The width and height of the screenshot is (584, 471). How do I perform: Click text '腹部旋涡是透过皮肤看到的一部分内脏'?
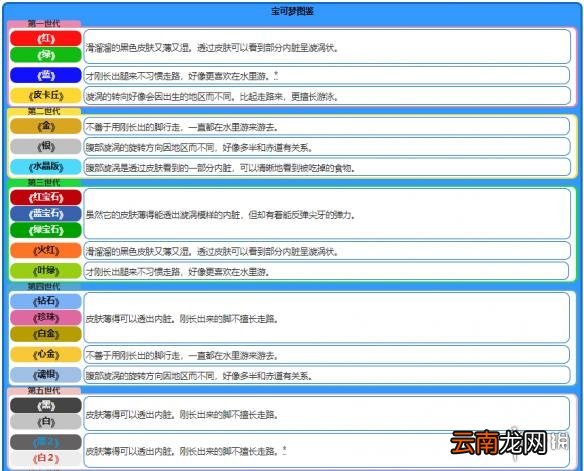[159, 168]
